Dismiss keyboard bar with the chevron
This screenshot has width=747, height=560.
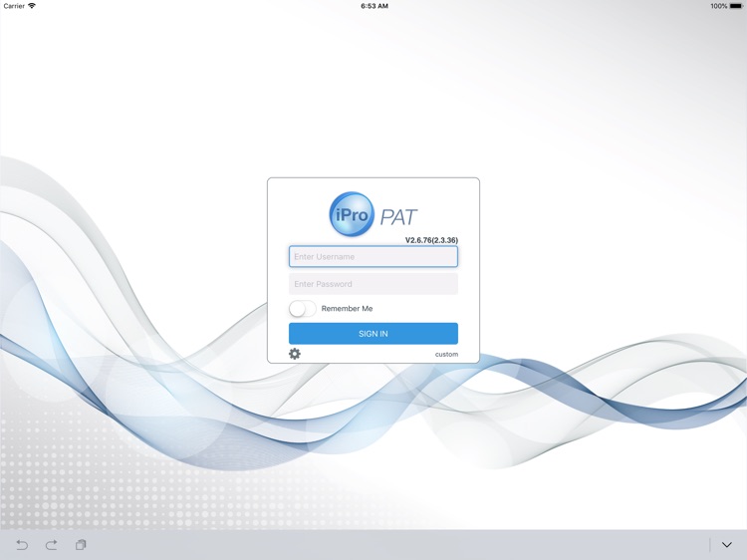726,545
